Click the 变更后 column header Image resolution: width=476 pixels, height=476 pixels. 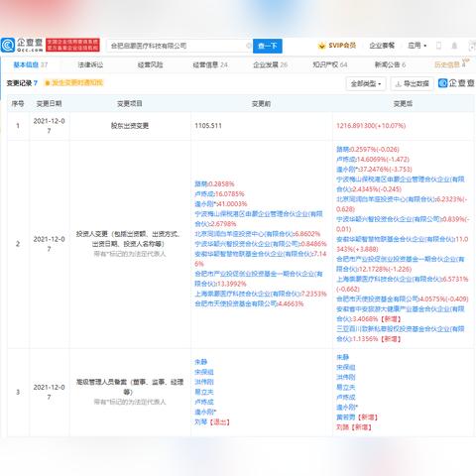pos(403,104)
